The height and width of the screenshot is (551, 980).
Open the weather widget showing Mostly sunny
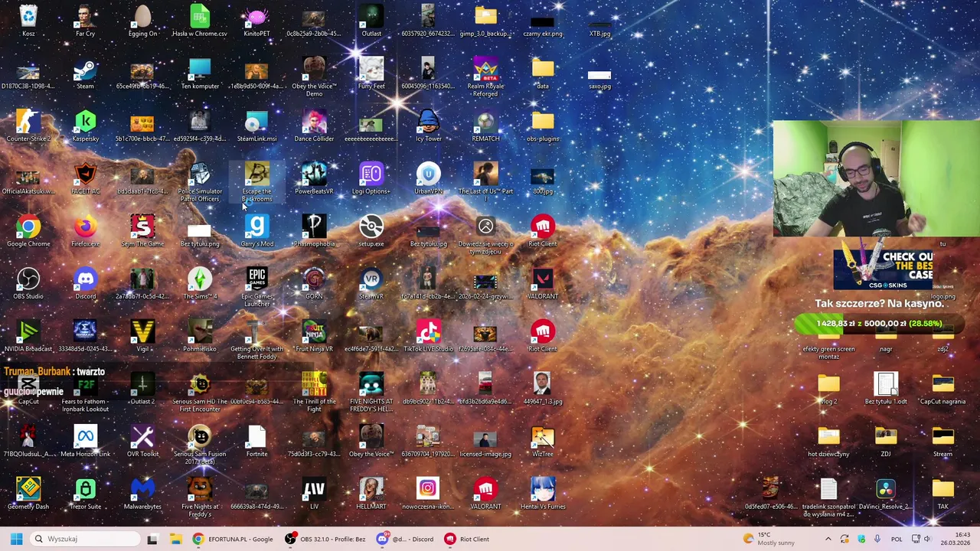[770, 539]
